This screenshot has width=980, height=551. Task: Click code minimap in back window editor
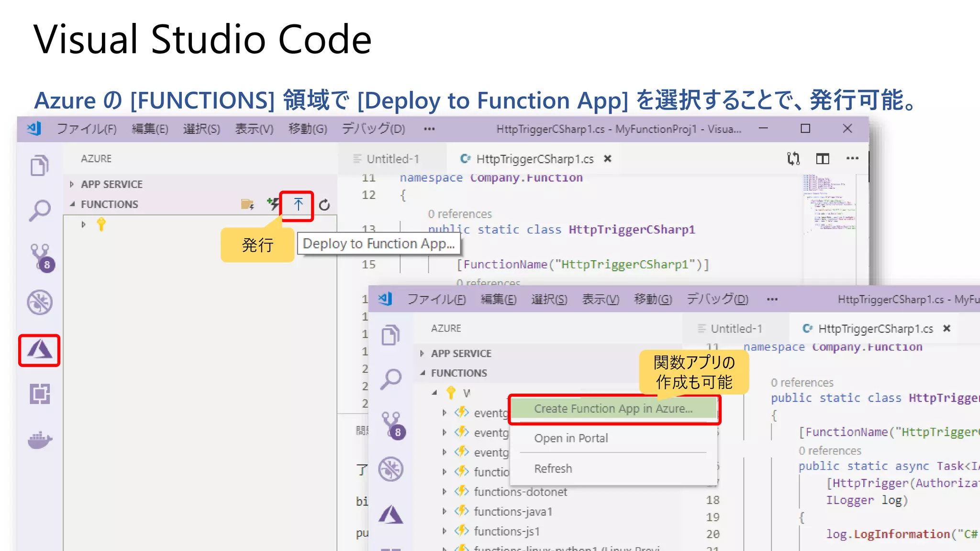(830, 203)
